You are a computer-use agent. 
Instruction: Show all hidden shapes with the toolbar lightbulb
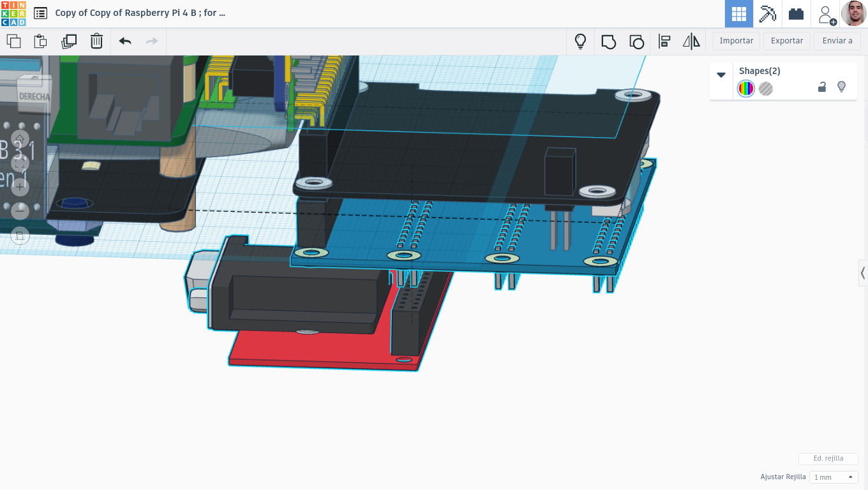[580, 41]
